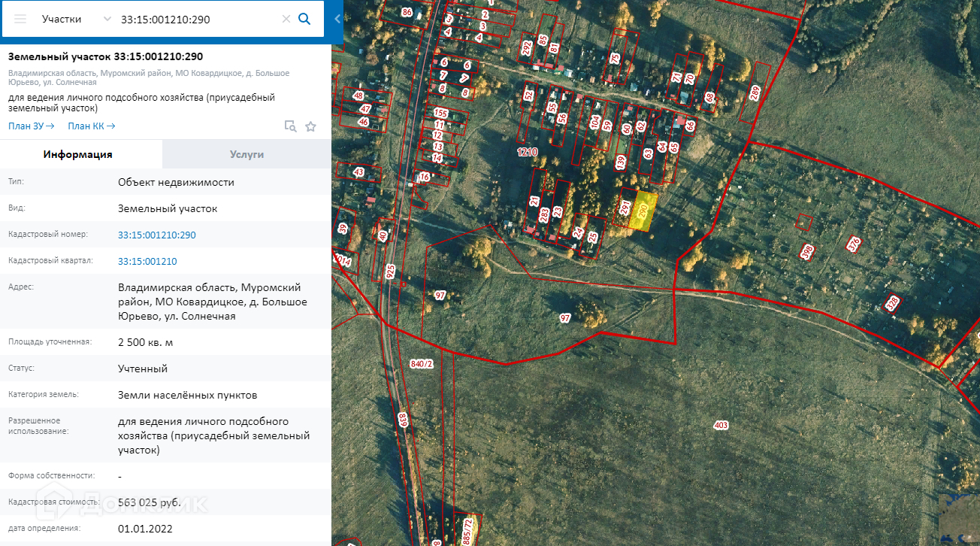Image resolution: width=980 pixels, height=546 pixels.
Task: Click the Земли населённых пунктов value
Action: click(x=187, y=396)
